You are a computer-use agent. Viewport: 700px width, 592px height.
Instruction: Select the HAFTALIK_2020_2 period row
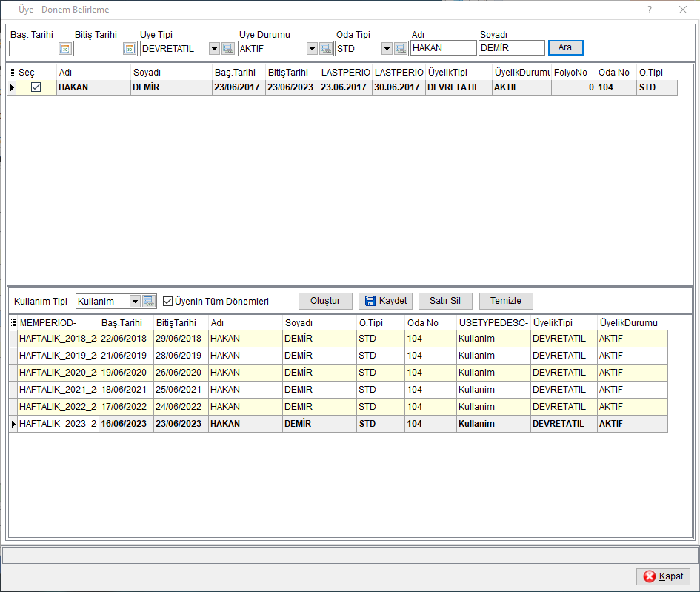[339, 373]
